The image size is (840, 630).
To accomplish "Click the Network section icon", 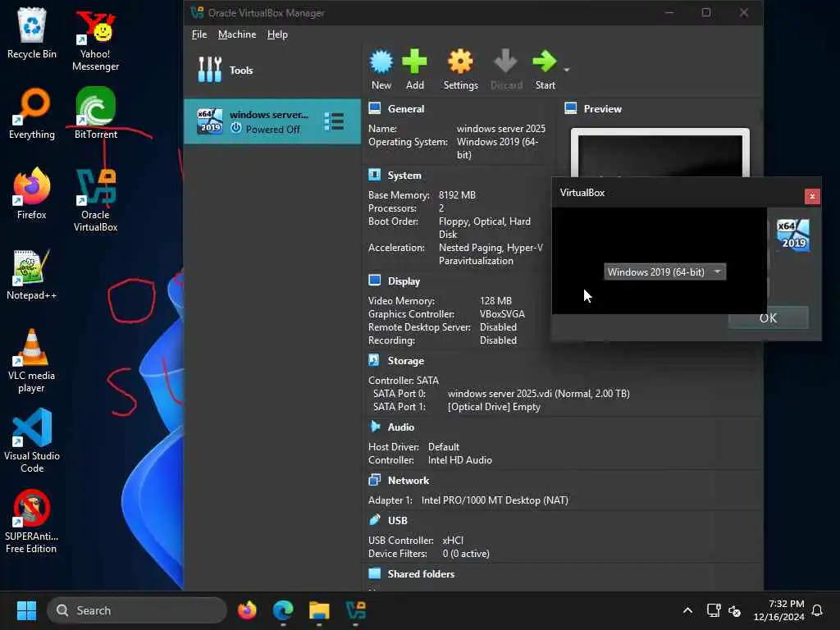I will 374,480.
